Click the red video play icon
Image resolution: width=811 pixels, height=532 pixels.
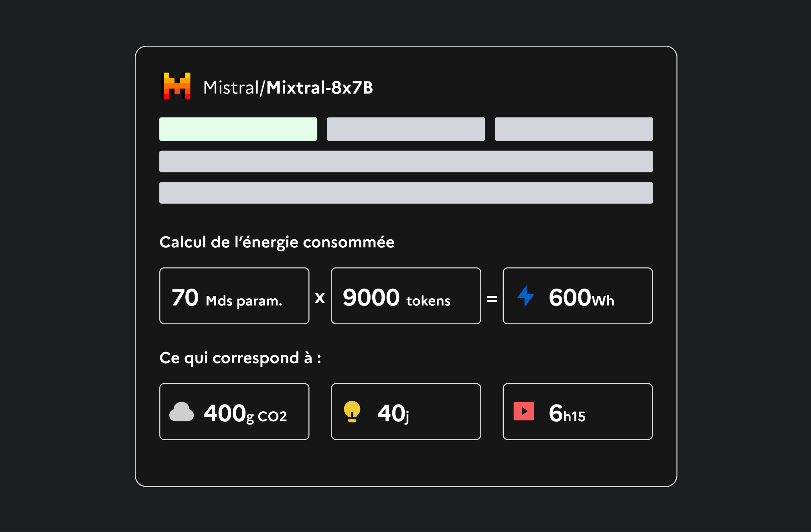pyautogui.click(x=524, y=411)
